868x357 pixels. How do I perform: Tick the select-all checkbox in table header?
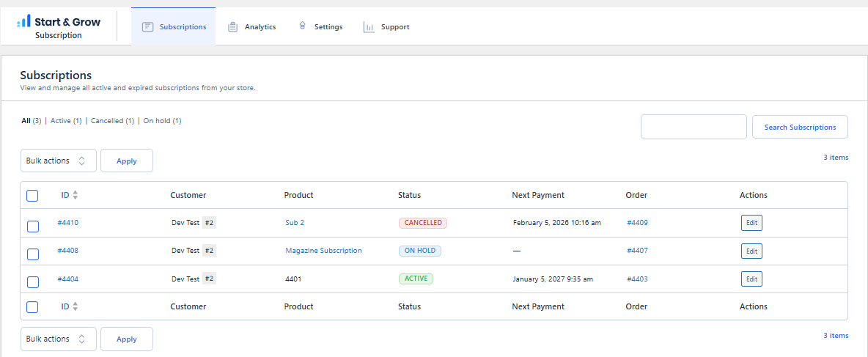tap(33, 196)
